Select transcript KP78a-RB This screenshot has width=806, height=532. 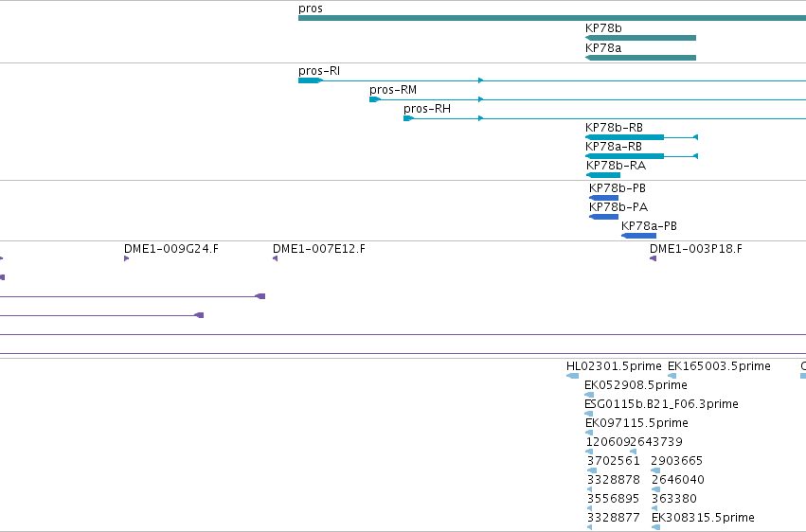(641, 156)
